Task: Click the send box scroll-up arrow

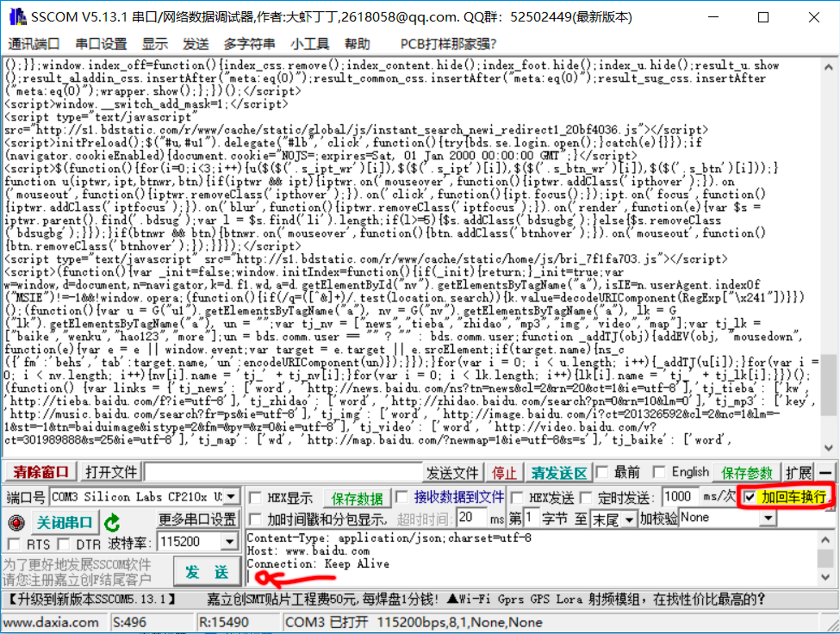Action: tap(825, 540)
